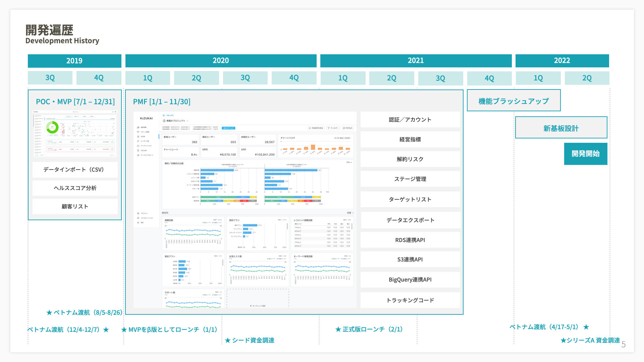Click the BigQuery連携API feature box
The height and width of the screenshot is (362, 644).
pos(410,280)
